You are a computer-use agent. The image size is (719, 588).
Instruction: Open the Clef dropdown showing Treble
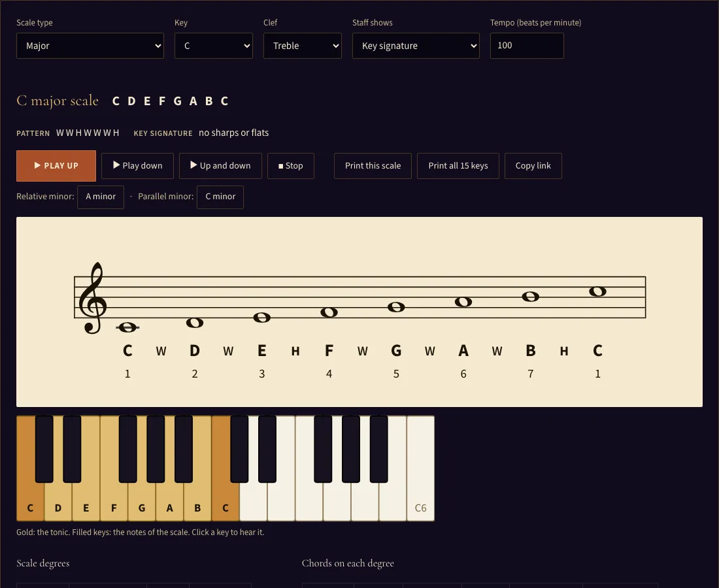coord(302,46)
